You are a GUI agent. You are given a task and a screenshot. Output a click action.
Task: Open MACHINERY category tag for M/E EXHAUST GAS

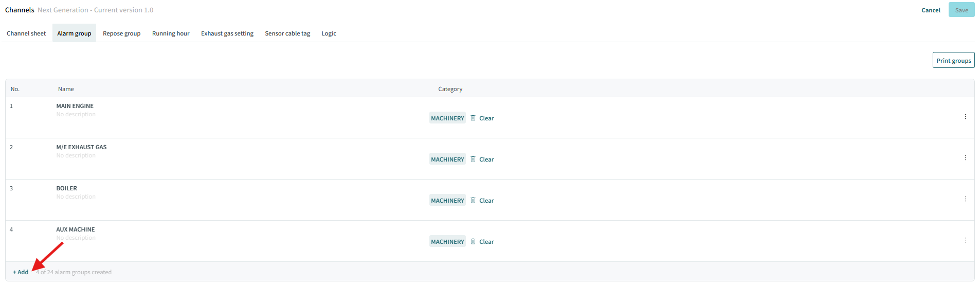[447, 159]
